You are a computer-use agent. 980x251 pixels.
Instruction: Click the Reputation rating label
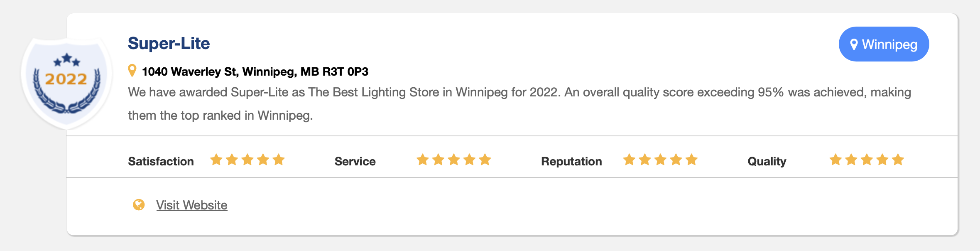(x=571, y=161)
